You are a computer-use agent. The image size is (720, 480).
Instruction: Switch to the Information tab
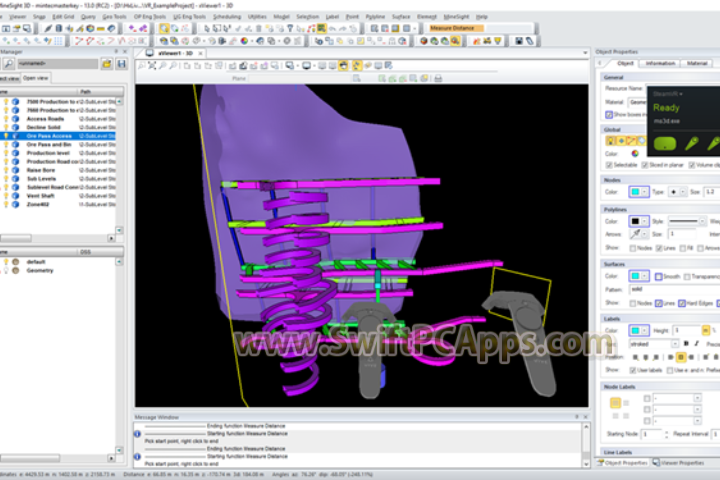coord(660,63)
